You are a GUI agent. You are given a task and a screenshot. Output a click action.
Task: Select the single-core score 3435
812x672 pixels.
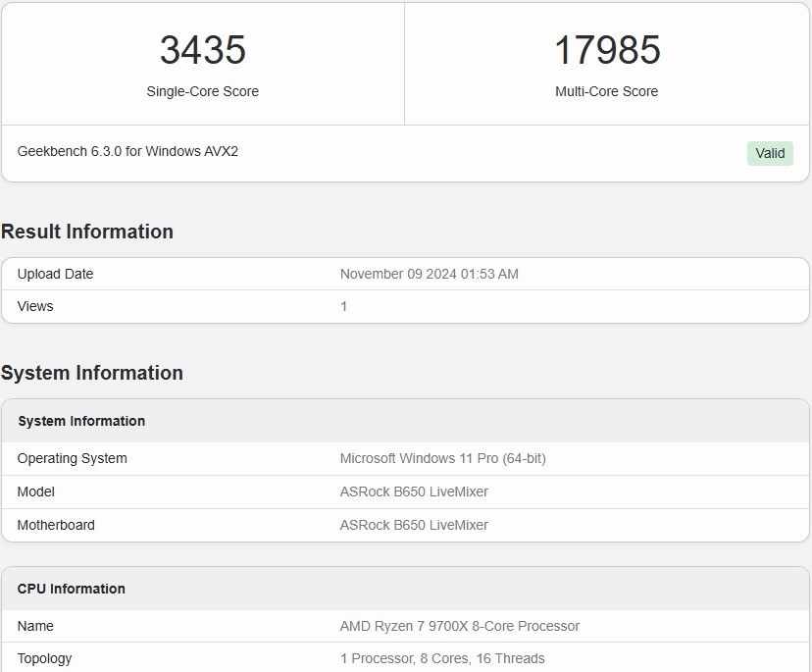click(x=202, y=50)
